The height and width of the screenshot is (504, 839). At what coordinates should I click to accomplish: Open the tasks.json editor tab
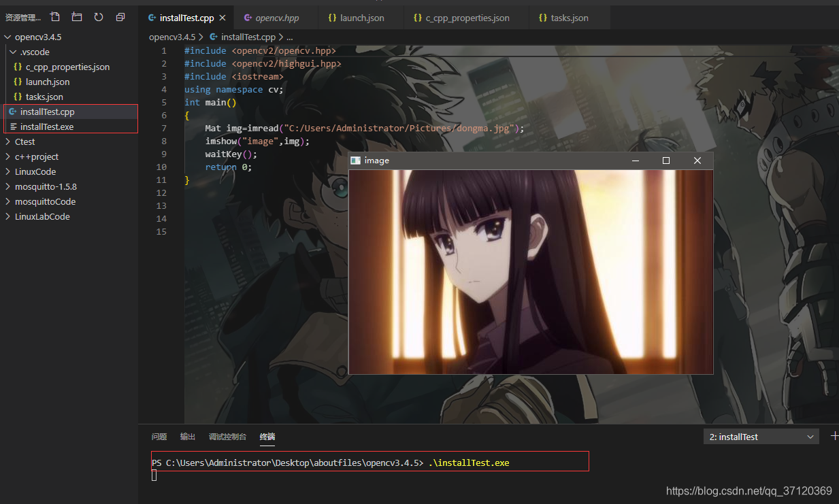coord(568,18)
